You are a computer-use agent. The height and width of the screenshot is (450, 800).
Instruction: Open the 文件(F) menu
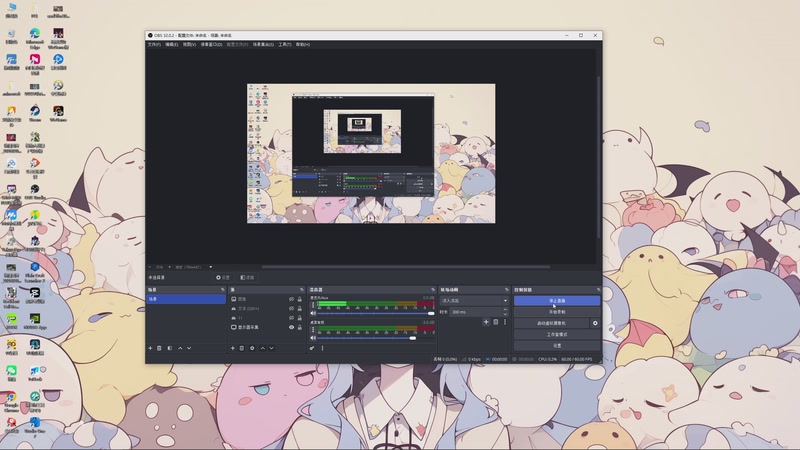click(x=154, y=44)
